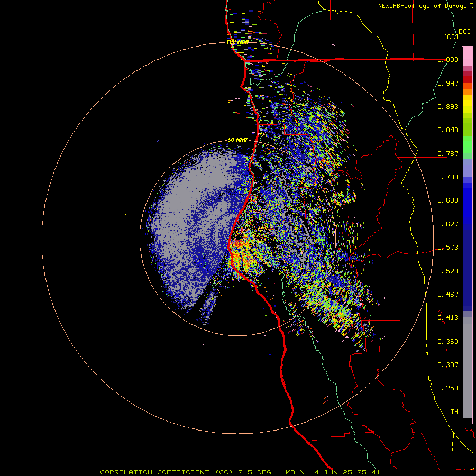Click the 0.947 legend value
This screenshot has height=476, width=476.
click(x=448, y=83)
